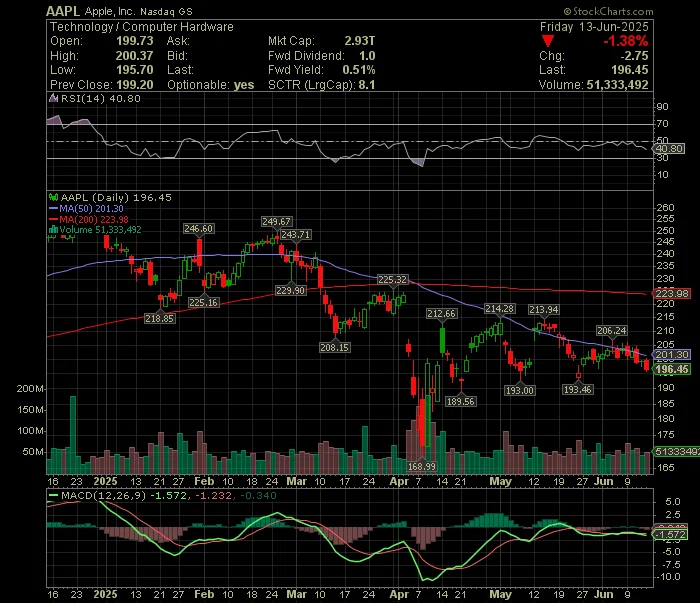700x603 pixels.
Task: Click the 40.80 RSI axis tag
Action: pyautogui.click(x=668, y=149)
